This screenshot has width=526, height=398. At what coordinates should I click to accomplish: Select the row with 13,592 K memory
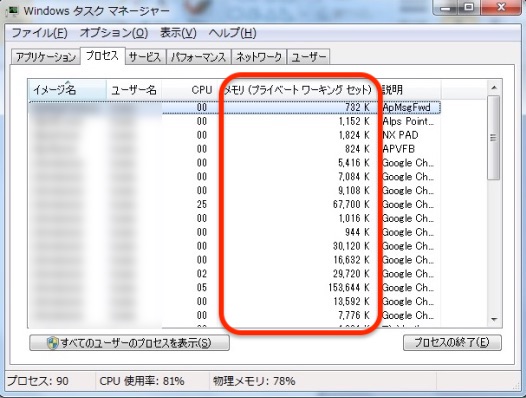coord(235,302)
